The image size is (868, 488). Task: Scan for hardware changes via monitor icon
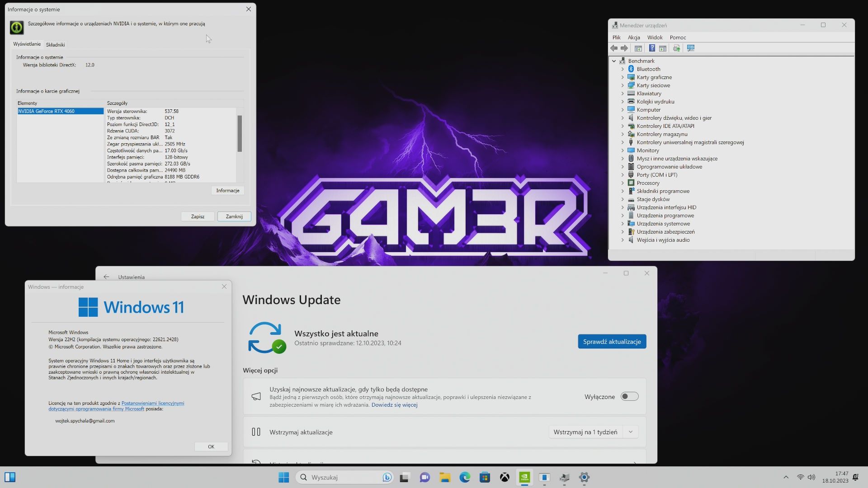[x=691, y=48]
